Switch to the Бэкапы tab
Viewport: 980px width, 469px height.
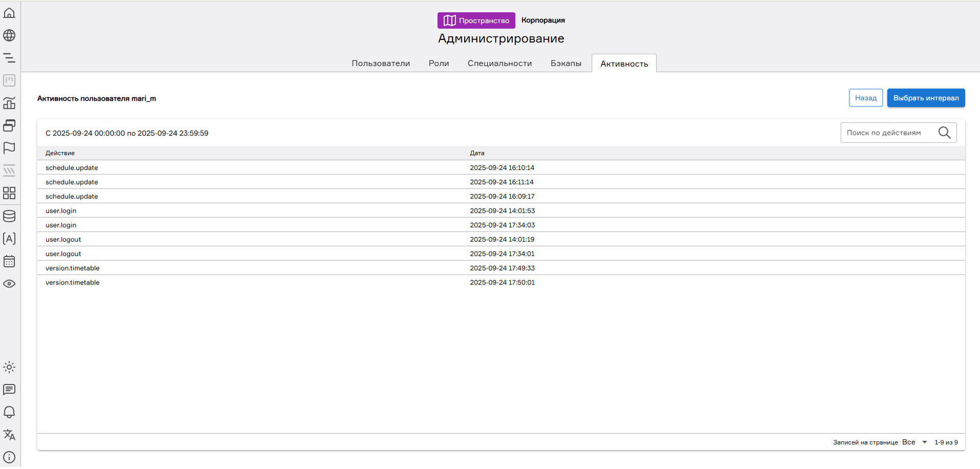[565, 63]
